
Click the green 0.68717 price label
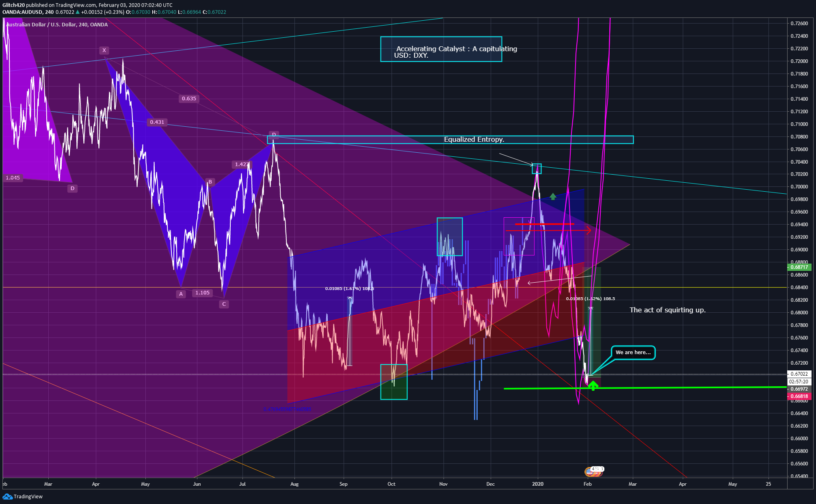pyautogui.click(x=799, y=267)
